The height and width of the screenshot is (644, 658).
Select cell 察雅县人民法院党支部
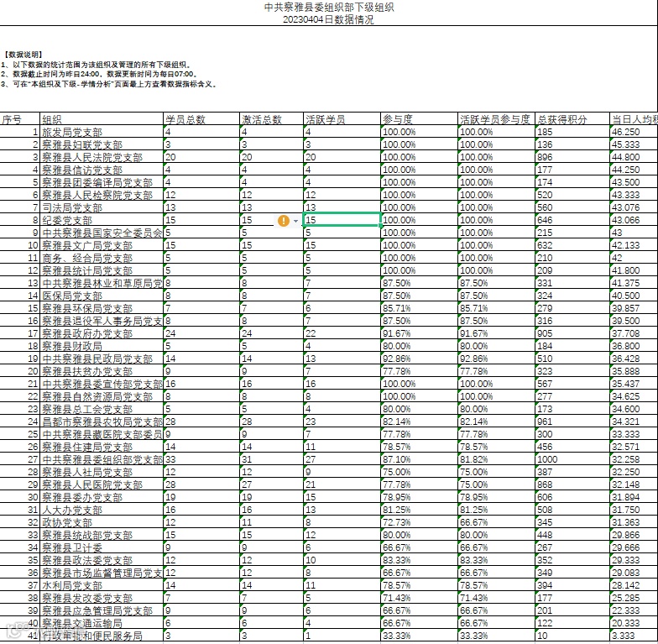tap(102, 157)
